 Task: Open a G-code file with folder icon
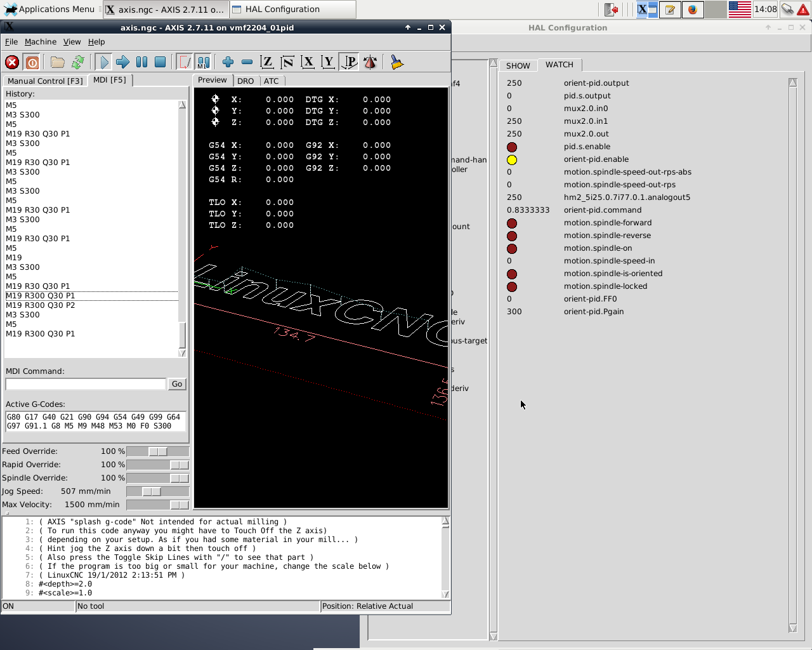(58, 62)
